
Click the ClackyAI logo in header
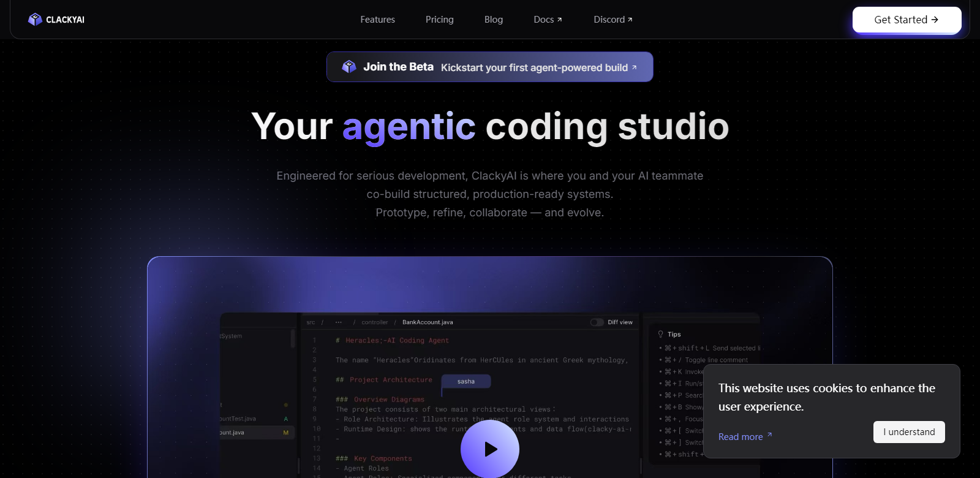pyautogui.click(x=56, y=20)
